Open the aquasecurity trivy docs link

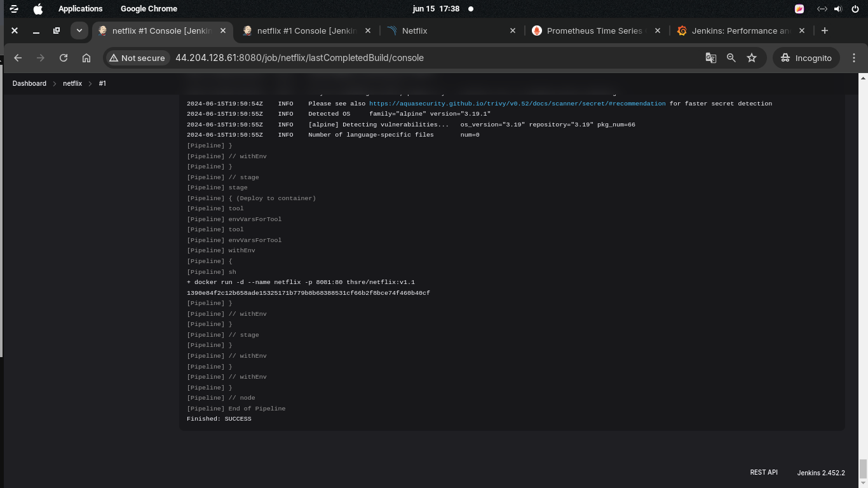tap(517, 104)
